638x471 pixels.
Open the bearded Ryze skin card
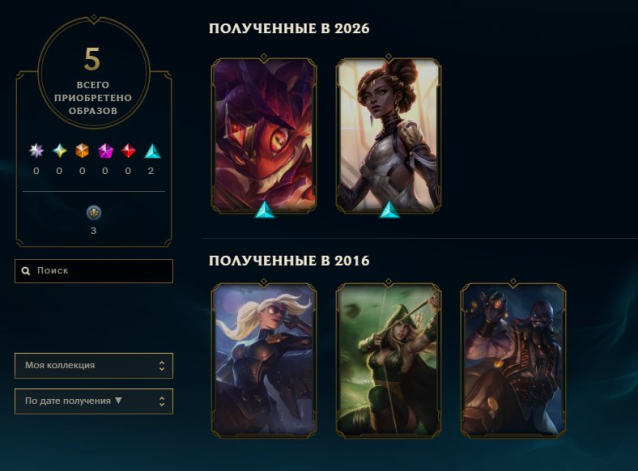(513, 360)
